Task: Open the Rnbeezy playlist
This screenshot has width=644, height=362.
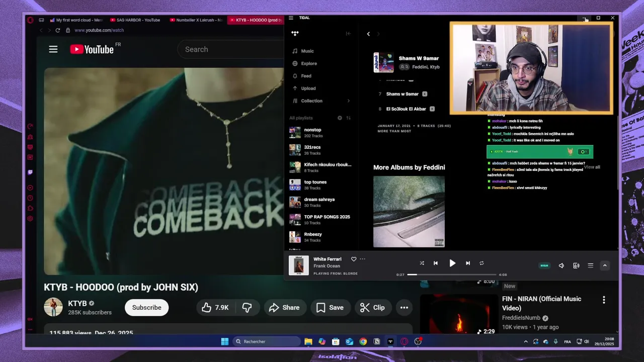Action: [320, 237]
